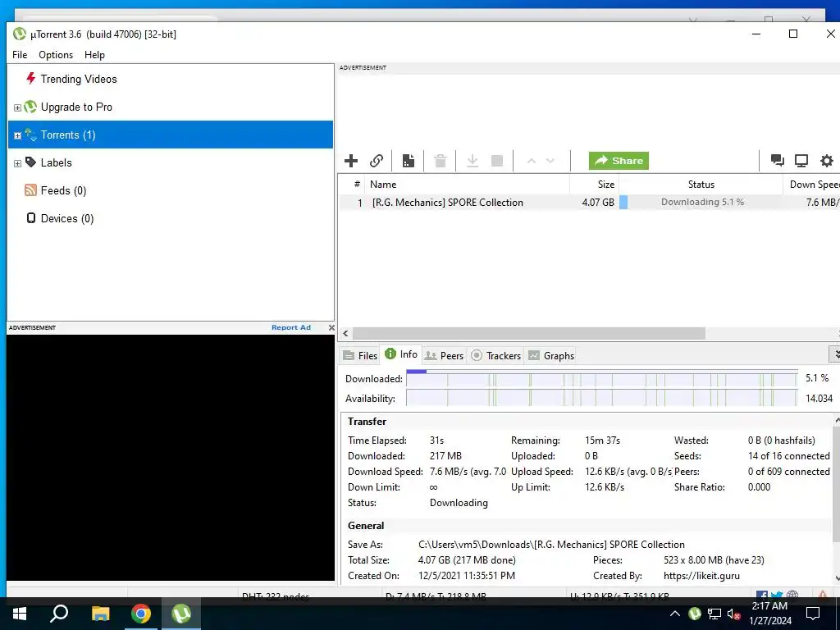Switch to the Graphs tab
Viewport: 840px width, 630px height.
click(551, 355)
